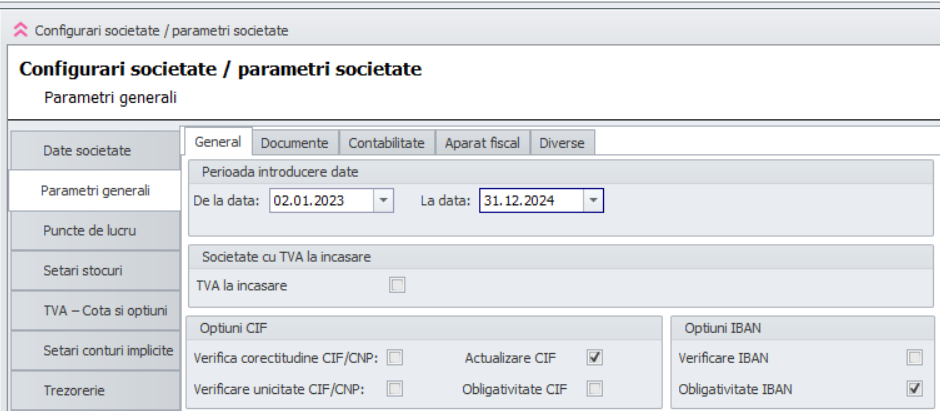
Task: Toggle the TVA la incasare checkbox
Action: [398, 286]
